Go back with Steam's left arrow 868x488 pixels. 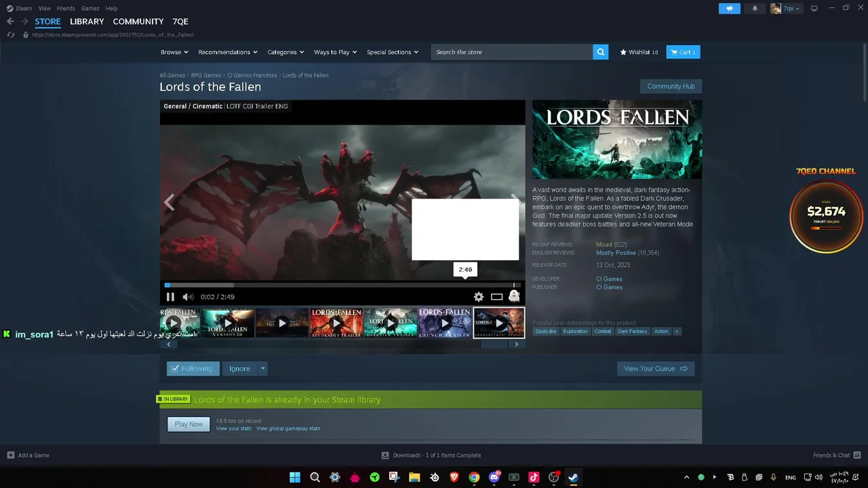click(10, 22)
